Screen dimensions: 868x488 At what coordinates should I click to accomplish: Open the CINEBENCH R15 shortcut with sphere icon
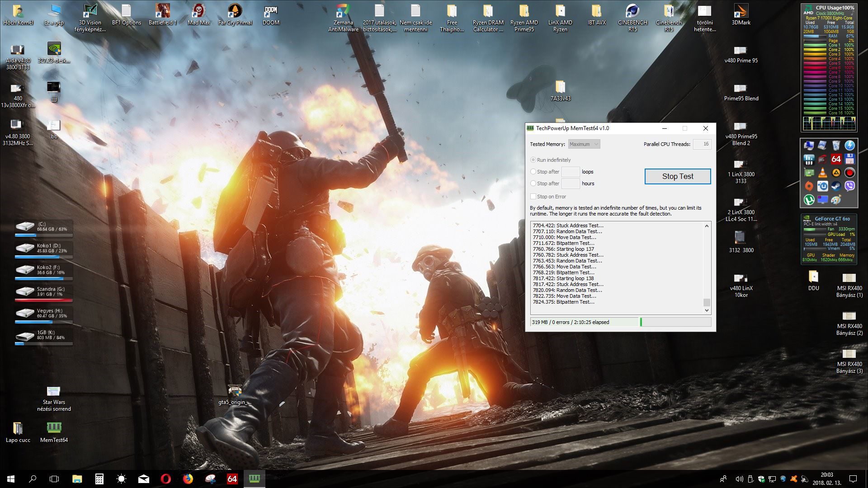point(632,18)
